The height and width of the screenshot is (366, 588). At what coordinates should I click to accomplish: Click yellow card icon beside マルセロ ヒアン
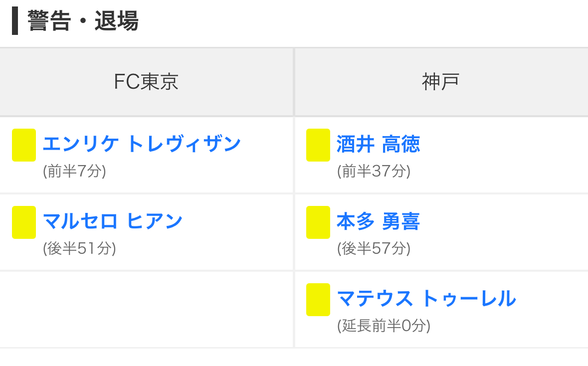[x=24, y=222]
